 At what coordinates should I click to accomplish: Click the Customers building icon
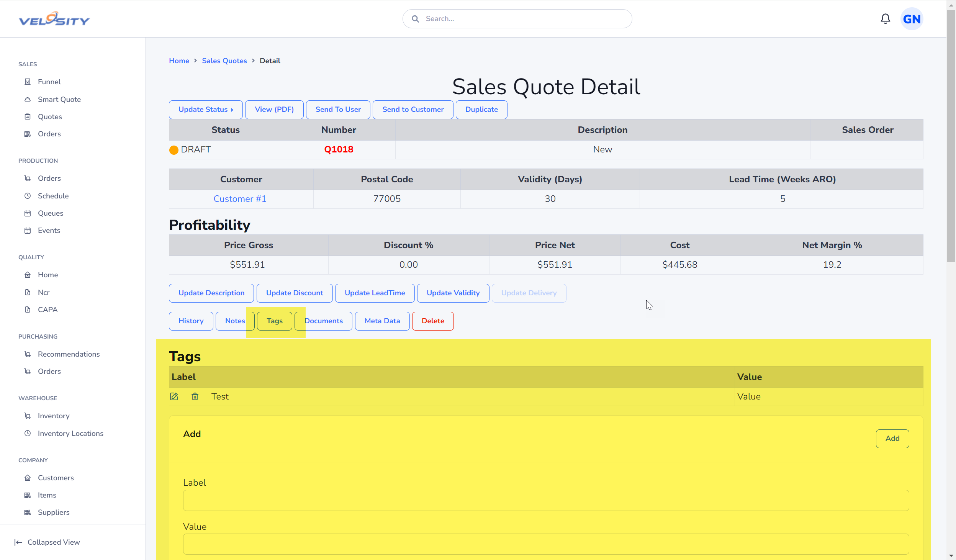(28, 478)
